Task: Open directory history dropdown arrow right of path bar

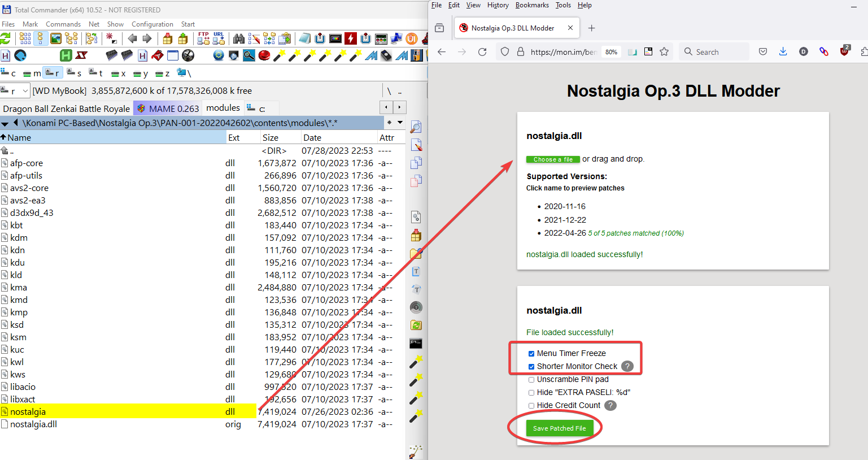Action: 400,123
